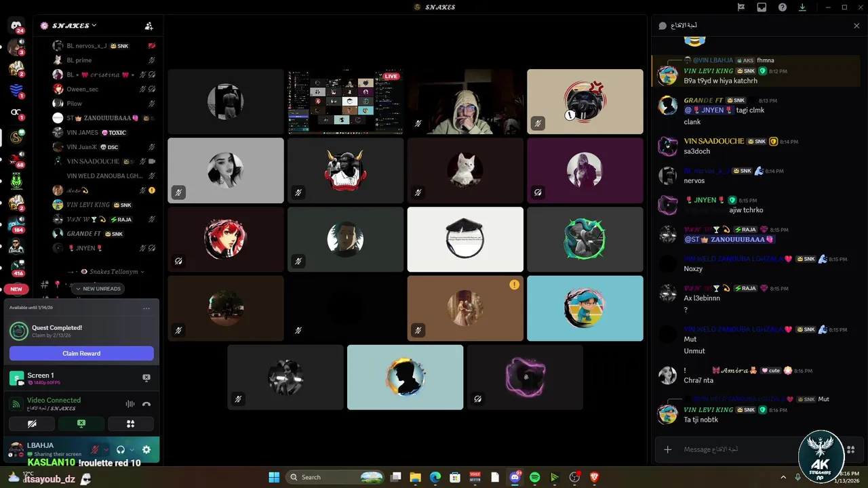Select Oween_sec in voice member list
Viewport: 868px width, 488px height.
click(x=83, y=89)
